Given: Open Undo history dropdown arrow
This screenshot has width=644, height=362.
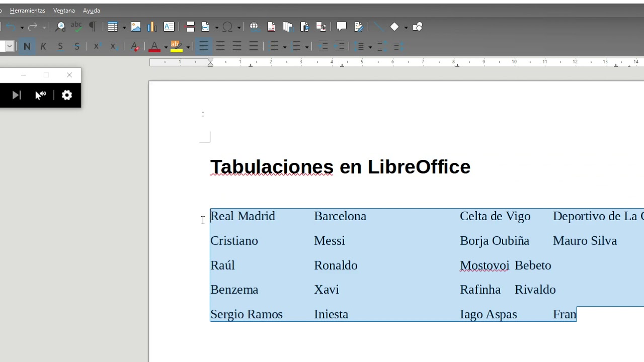Looking at the screenshot, I should [22, 27].
